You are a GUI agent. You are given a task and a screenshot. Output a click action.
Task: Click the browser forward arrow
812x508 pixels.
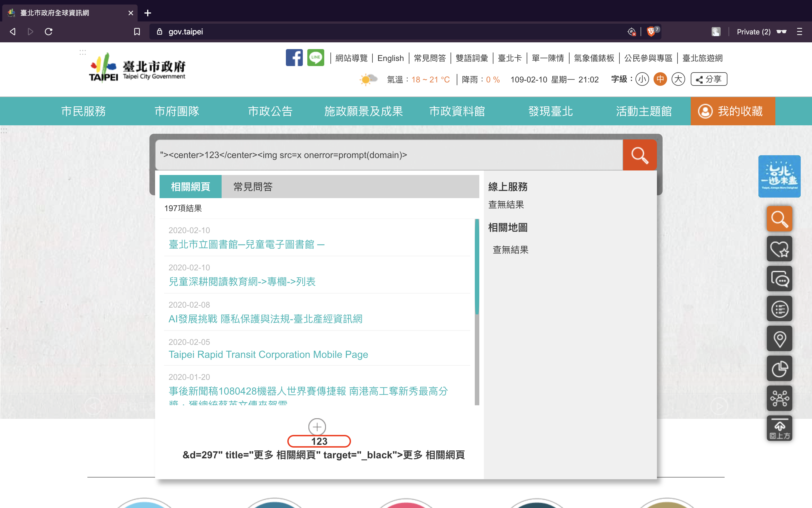pyautogui.click(x=30, y=32)
